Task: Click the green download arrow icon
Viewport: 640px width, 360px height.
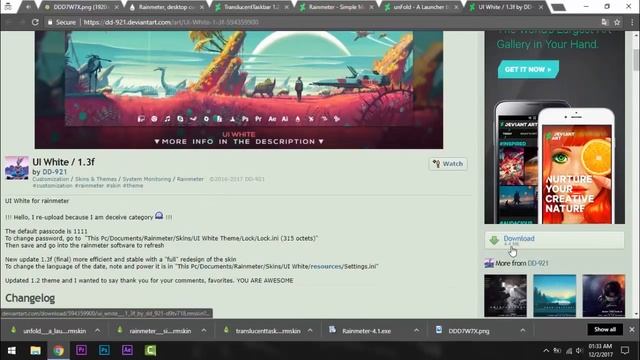Action: click(x=494, y=240)
